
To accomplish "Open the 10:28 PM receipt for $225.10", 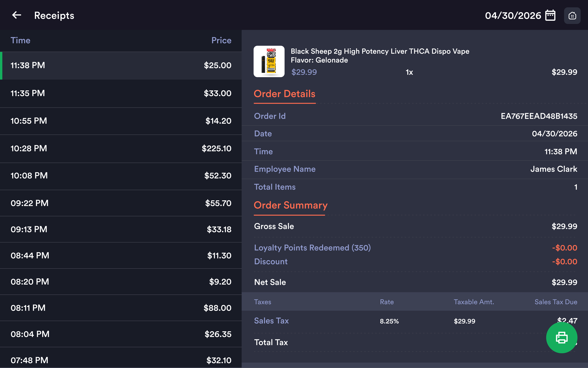I will pos(121,149).
